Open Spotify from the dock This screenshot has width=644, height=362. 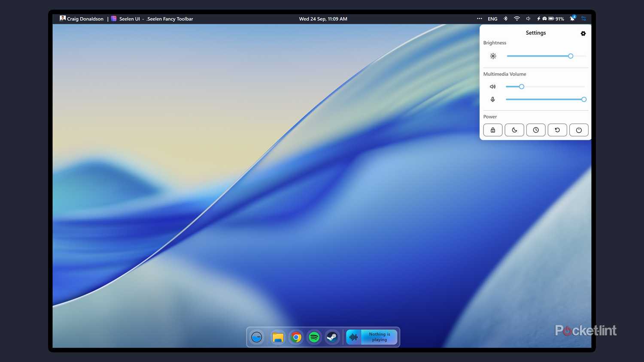point(314,337)
